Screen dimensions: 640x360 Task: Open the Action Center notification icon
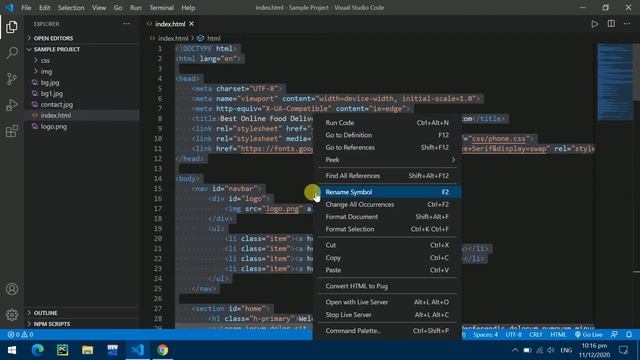click(x=623, y=350)
